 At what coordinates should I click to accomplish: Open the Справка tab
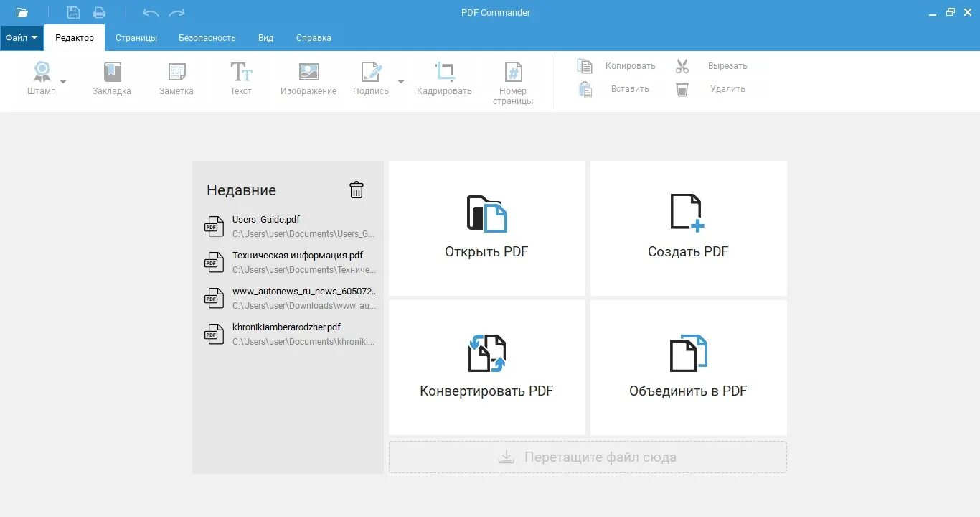[x=314, y=38]
